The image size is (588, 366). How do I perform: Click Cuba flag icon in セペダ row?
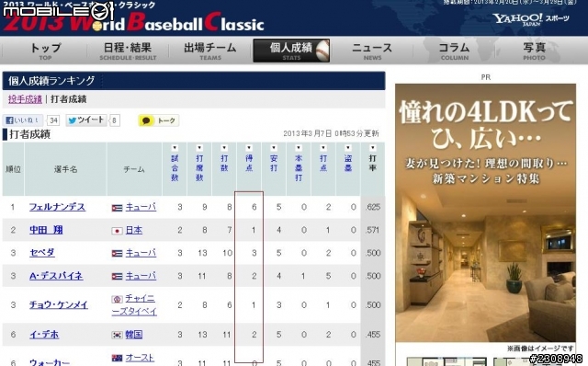tap(117, 254)
